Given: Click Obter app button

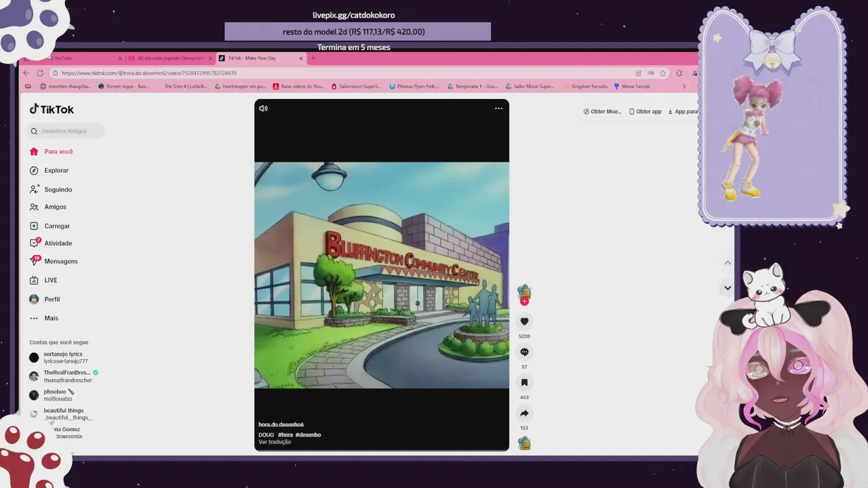Looking at the screenshot, I should (645, 112).
